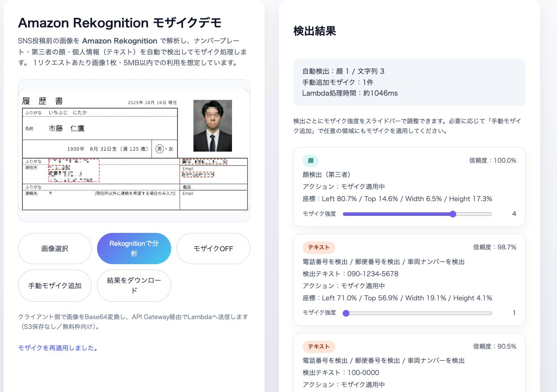
Task: Click the 自動検出 summary box
Action: tap(409, 82)
